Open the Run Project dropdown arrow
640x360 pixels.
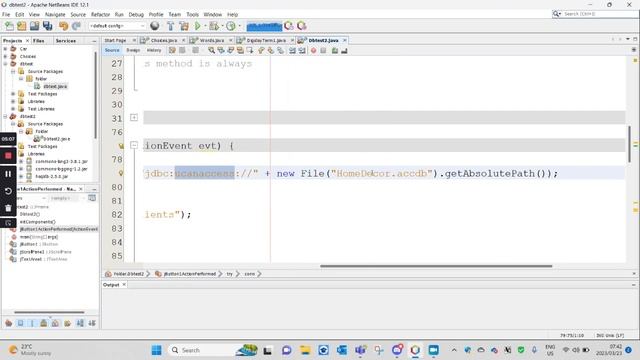pyautogui.click(x=204, y=26)
